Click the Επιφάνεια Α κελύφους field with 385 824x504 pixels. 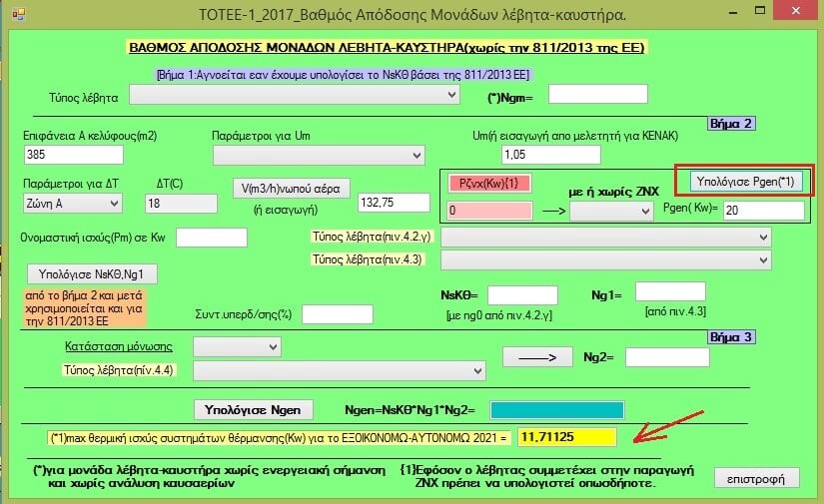(72, 155)
